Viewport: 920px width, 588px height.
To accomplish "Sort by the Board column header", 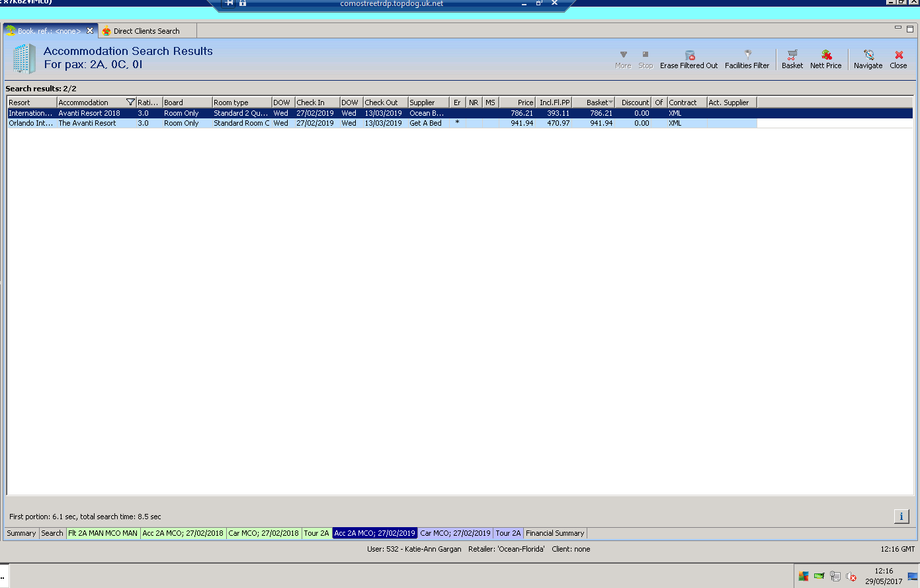I will click(x=187, y=103).
